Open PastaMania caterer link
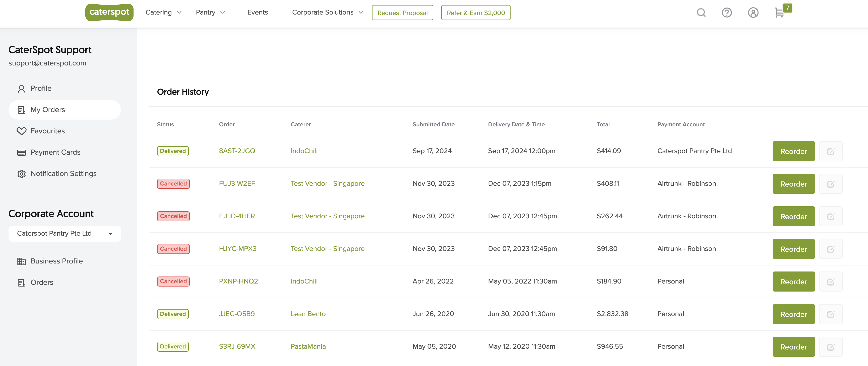This screenshot has height=366, width=868. [x=308, y=347]
